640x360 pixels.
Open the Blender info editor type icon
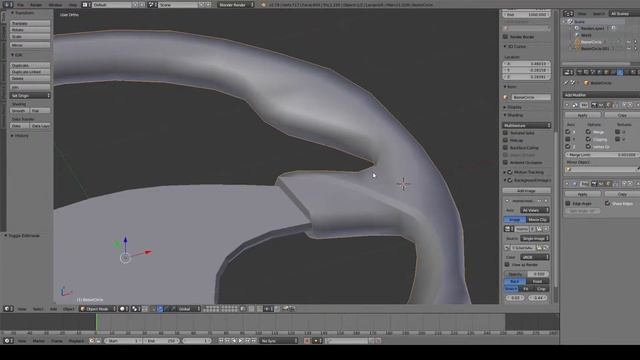pos(8,4)
